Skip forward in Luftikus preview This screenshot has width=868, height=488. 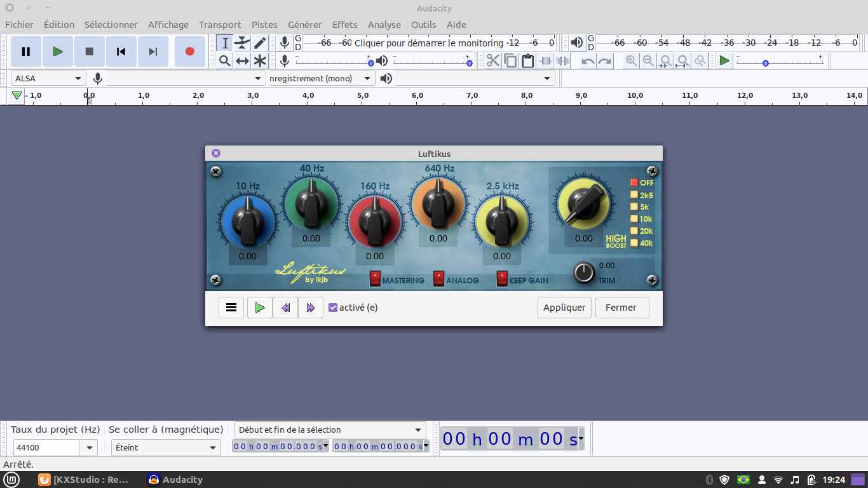pyautogui.click(x=311, y=308)
